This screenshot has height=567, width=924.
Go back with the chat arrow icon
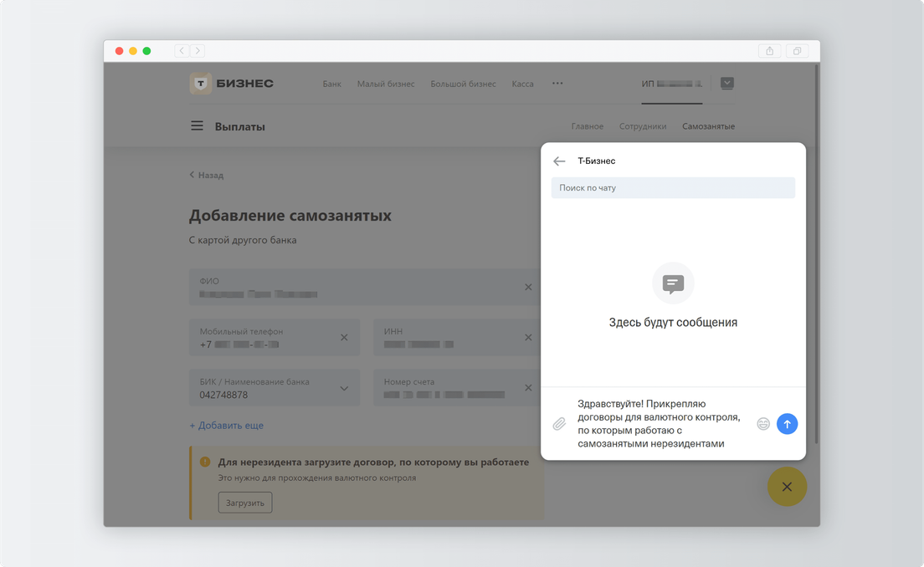pyautogui.click(x=559, y=161)
